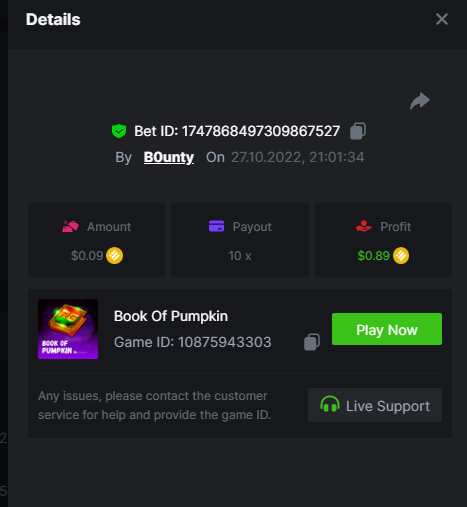
Task: Click the Play Now button
Action: [387, 329]
